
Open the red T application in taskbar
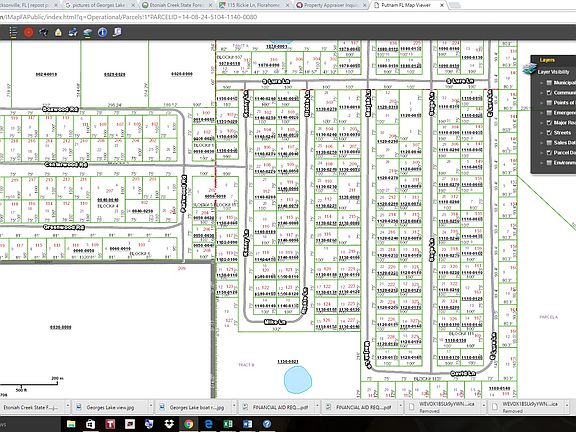pos(110,424)
